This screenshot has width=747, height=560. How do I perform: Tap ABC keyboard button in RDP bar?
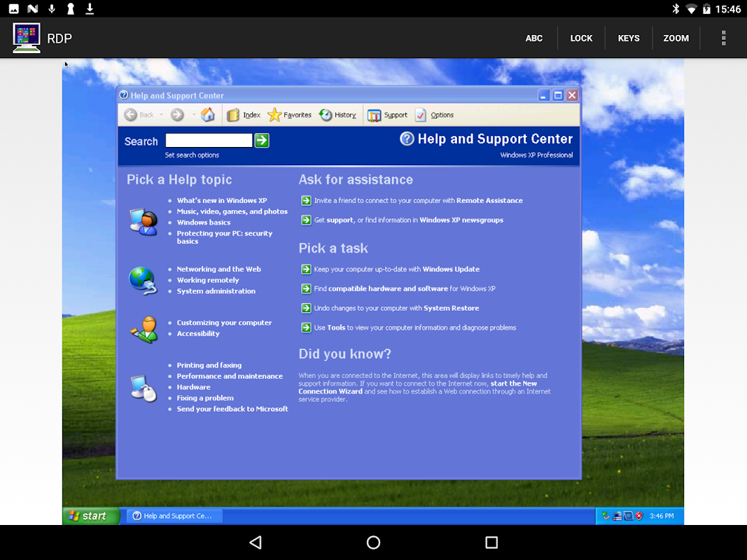(x=534, y=38)
